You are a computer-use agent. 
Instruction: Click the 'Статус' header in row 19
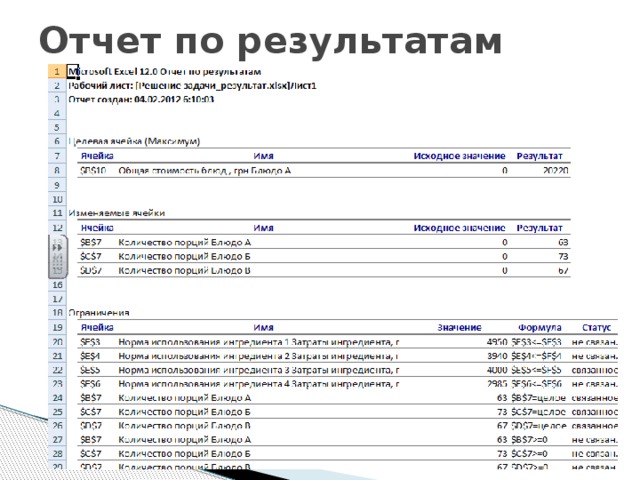pyautogui.click(x=596, y=328)
